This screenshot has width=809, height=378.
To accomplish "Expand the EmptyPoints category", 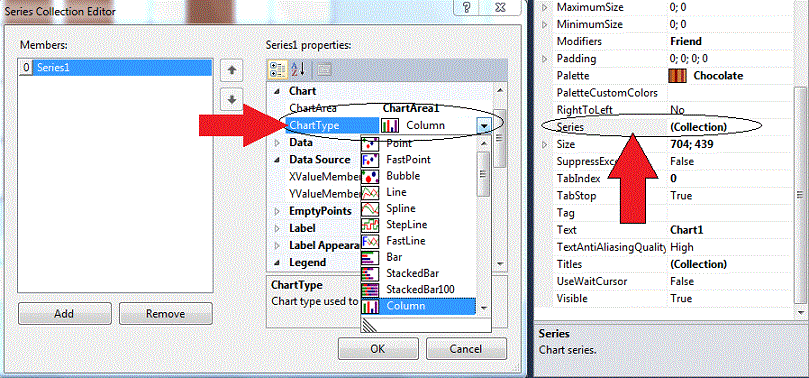I will [278, 211].
